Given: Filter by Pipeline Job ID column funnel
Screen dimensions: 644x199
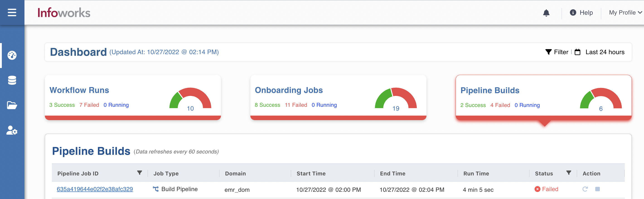Looking at the screenshot, I should pyautogui.click(x=140, y=173).
